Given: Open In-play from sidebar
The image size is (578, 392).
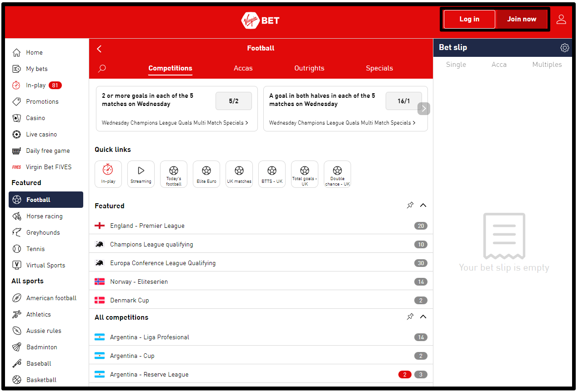Looking at the screenshot, I should tap(46, 85).
